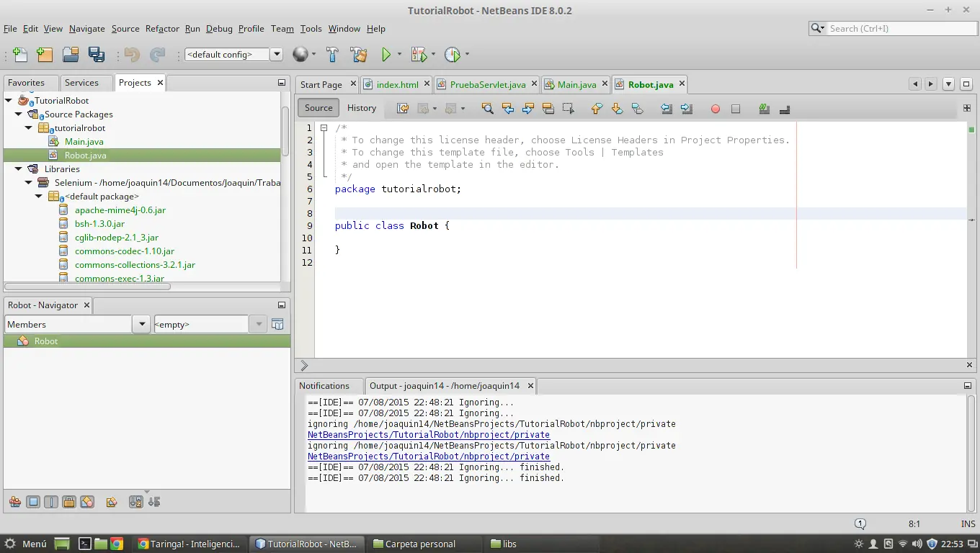This screenshot has width=980, height=553.
Task: Open the Profile Project dropdown arrow
Action: point(467,54)
